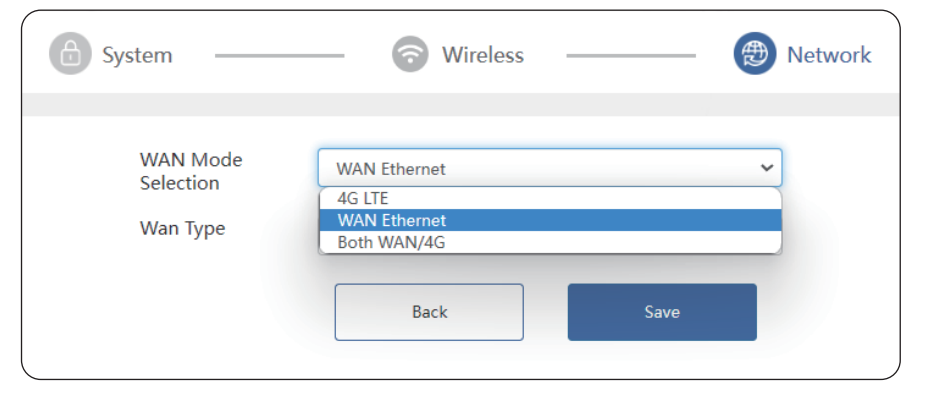925x404 pixels.
Task: Click the lock icon for System step
Action: point(70,54)
